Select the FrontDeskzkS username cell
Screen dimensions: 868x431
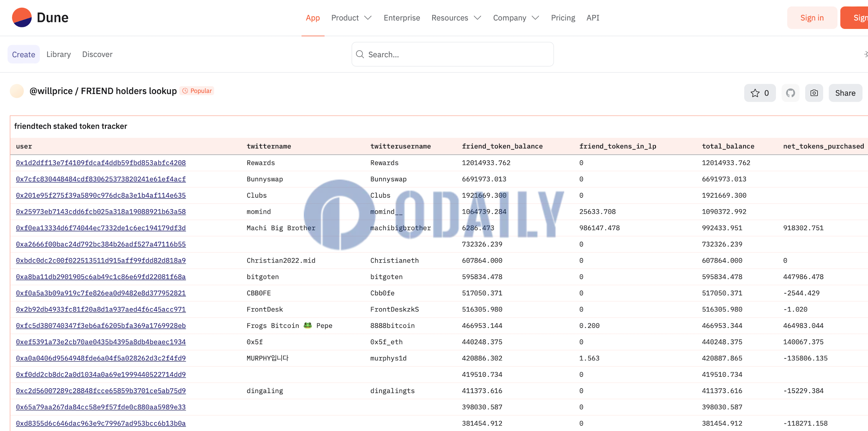point(394,309)
